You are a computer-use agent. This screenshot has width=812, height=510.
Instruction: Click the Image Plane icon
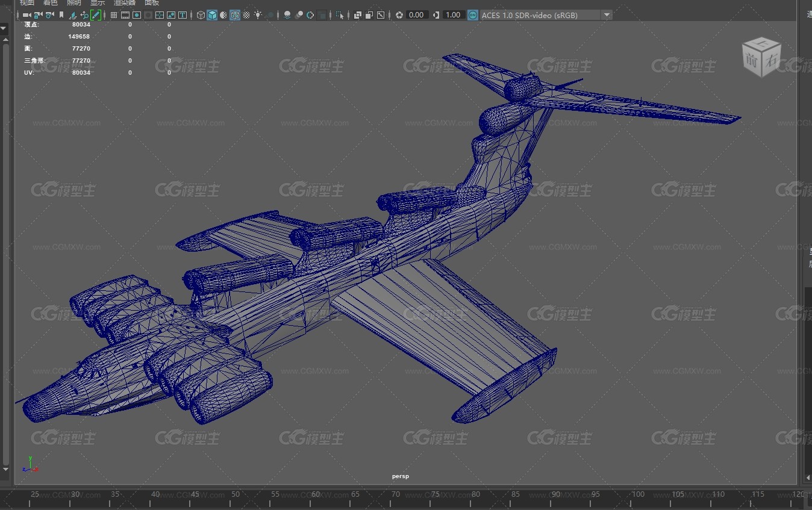[72, 15]
